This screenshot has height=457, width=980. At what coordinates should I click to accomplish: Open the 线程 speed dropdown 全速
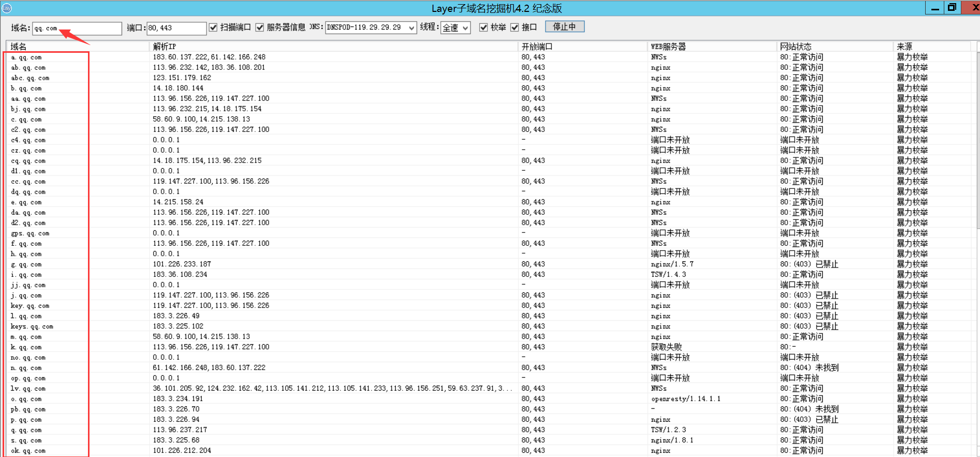tap(455, 27)
